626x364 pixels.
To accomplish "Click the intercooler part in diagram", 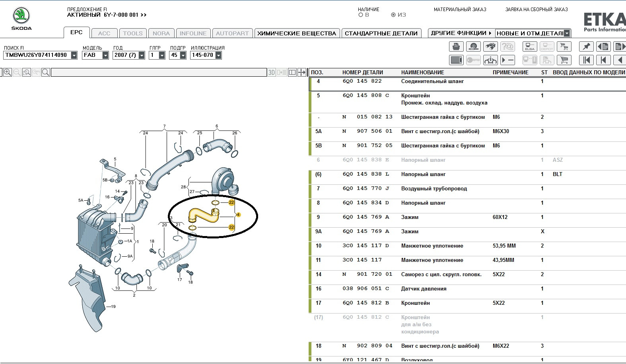I will (97, 235).
